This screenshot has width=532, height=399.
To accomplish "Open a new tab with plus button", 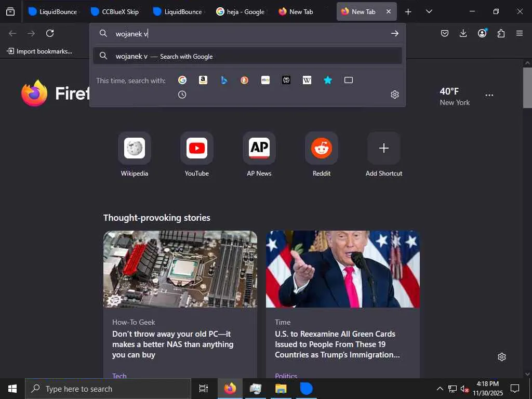I will tap(408, 11).
